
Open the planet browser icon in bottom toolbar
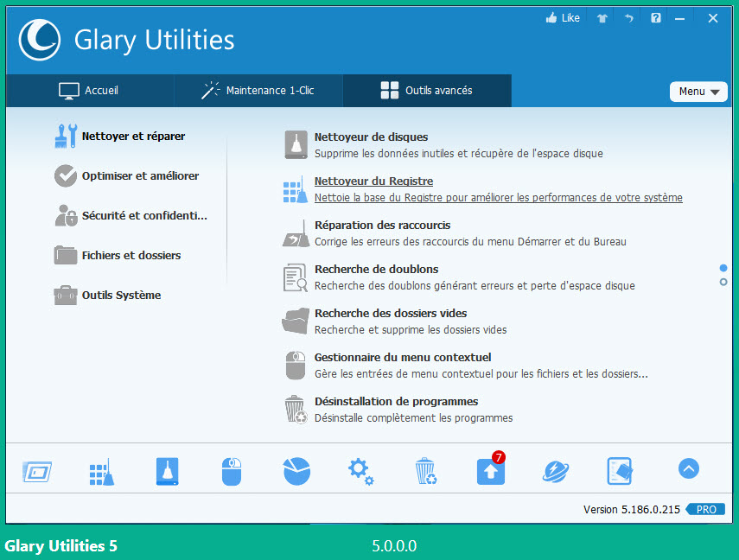556,472
